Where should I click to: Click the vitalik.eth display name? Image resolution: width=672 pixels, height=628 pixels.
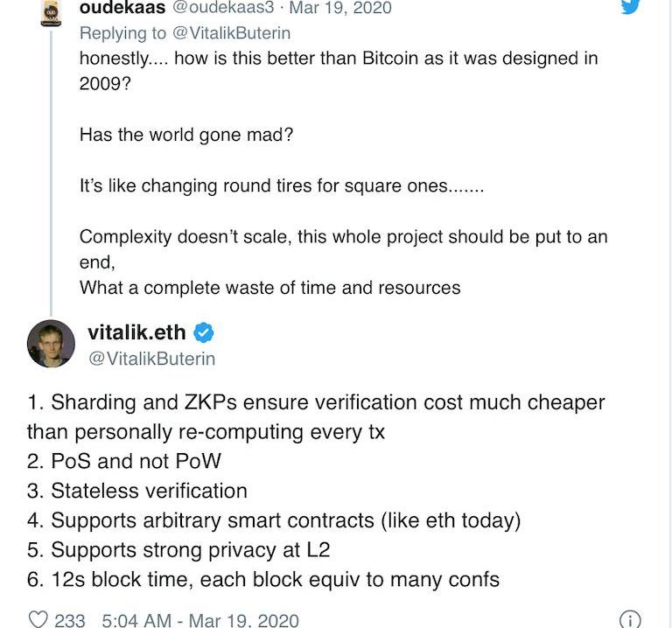pyautogui.click(x=136, y=333)
